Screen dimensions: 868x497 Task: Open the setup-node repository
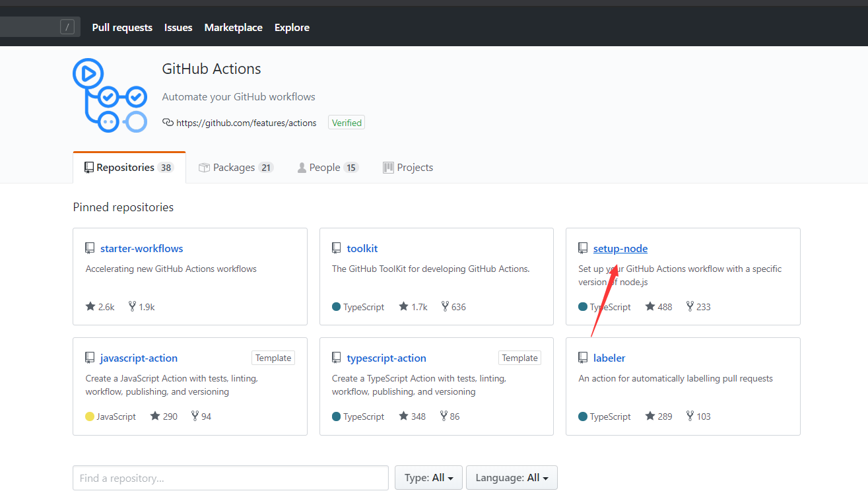620,248
